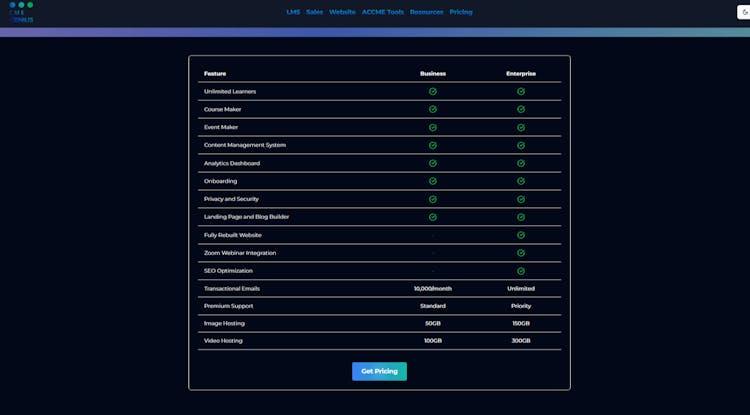Open the Pricing page link
The width and height of the screenshot is (750, 415).
[461, 12]
